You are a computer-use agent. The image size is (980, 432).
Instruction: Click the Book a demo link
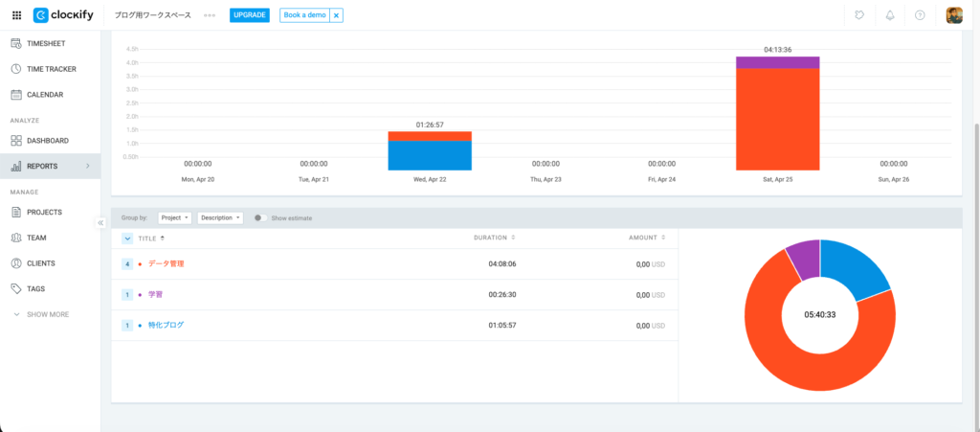tap(305, 15)
